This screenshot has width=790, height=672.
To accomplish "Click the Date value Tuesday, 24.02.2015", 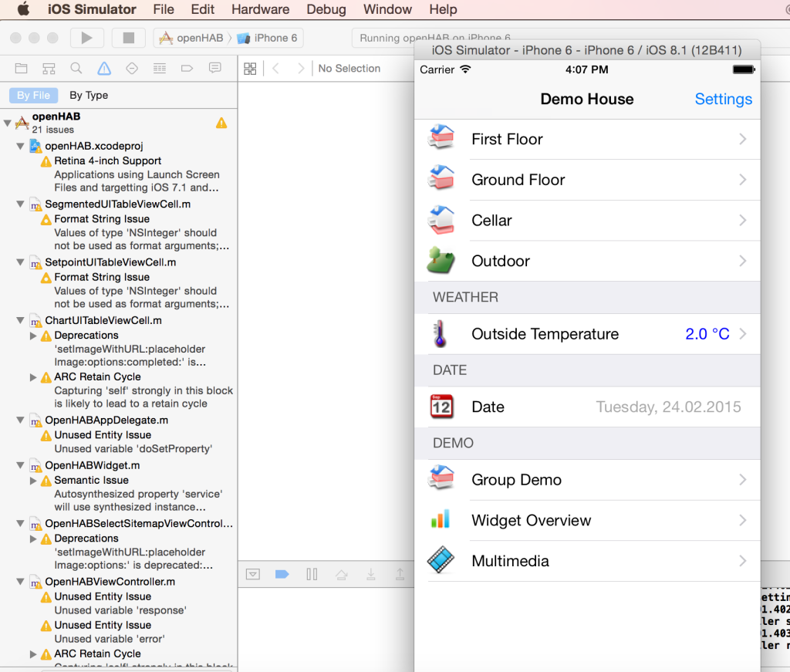I will click(669, 407).
